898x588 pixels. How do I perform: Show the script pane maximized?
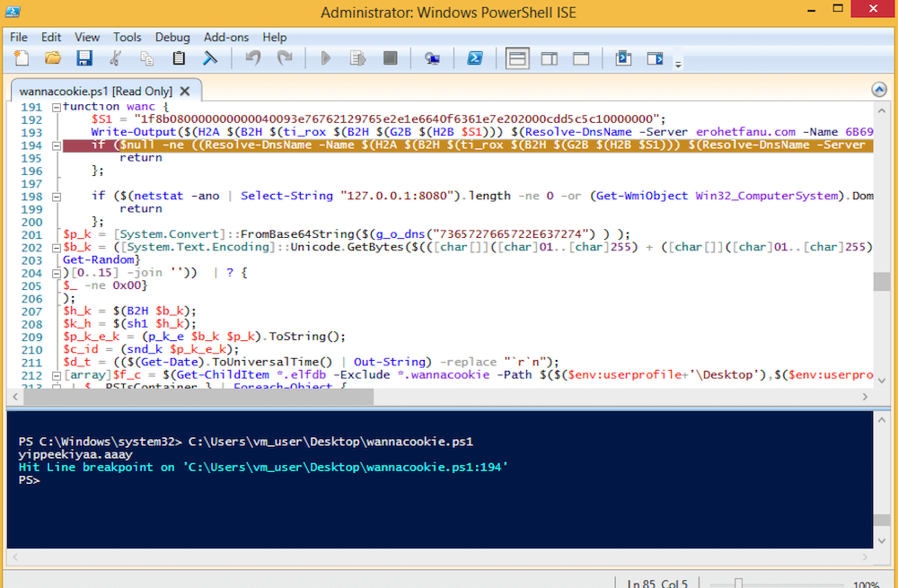581,58
